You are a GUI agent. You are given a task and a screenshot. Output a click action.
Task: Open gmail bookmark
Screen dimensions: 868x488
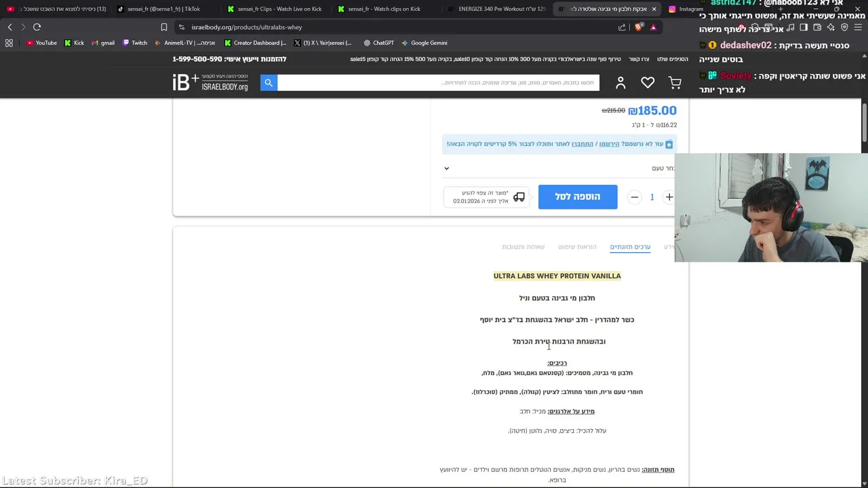pos(103,43)
